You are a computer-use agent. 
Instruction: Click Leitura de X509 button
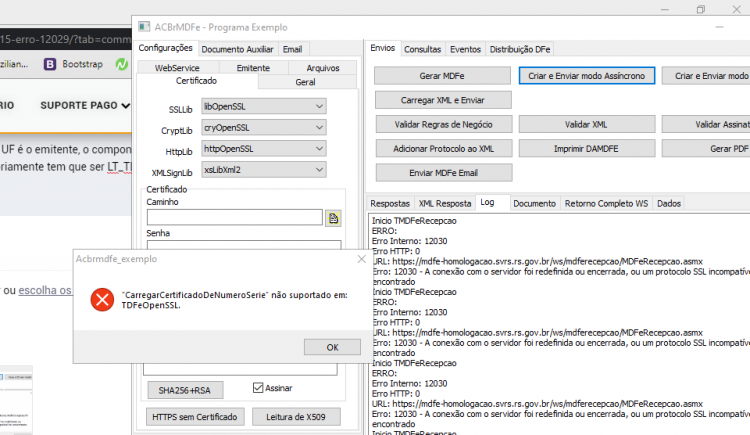pos(296,417)
